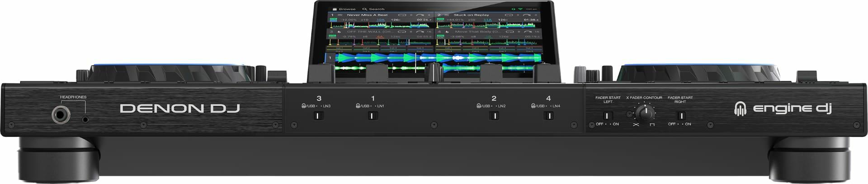
Task: Tap the 12:01 pm clock on the touchscreen
Action: coord(531,9)
